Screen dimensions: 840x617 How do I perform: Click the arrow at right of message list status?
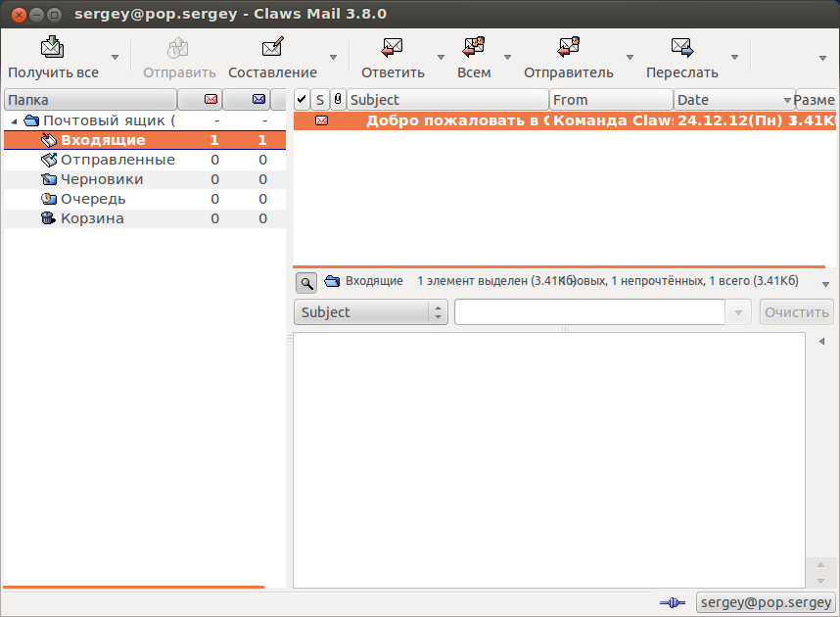[x=825, y=285]
